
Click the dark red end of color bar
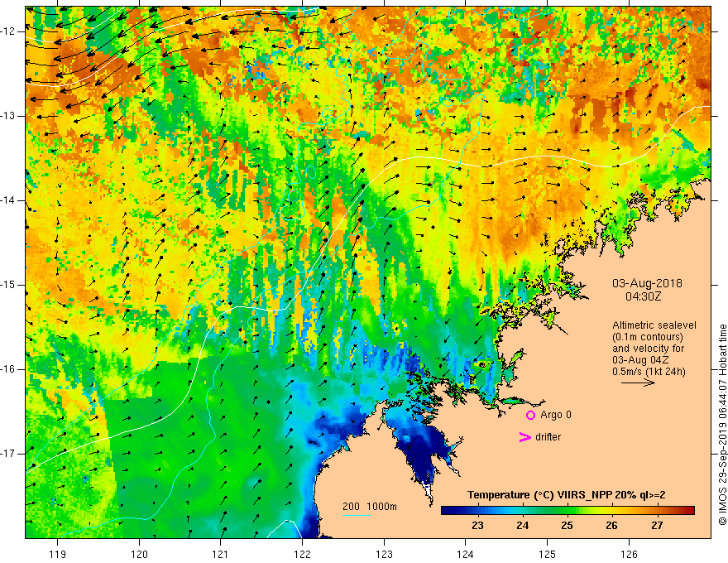pos(689,510)
